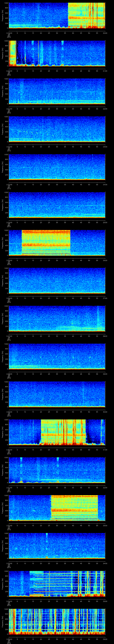This screenshot has height=644, width=114.
Task: Click the 2:34:00 start time label
Action: 9,601
